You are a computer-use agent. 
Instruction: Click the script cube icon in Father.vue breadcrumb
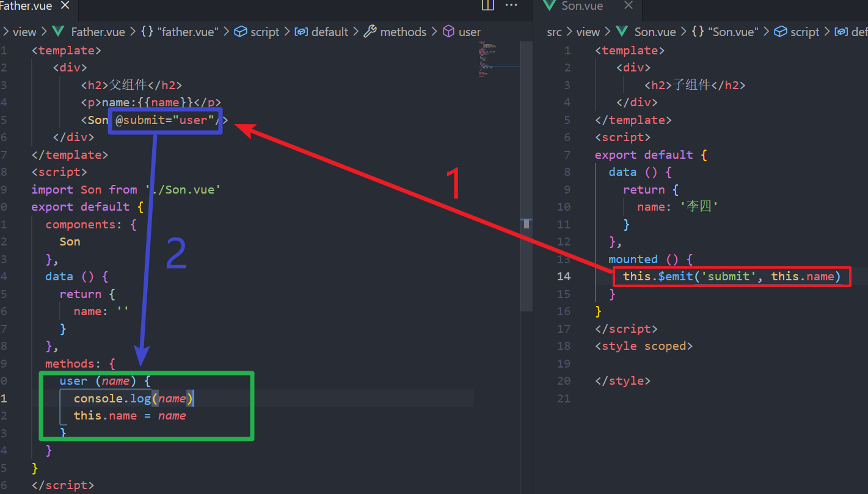(x=241, y=32)
